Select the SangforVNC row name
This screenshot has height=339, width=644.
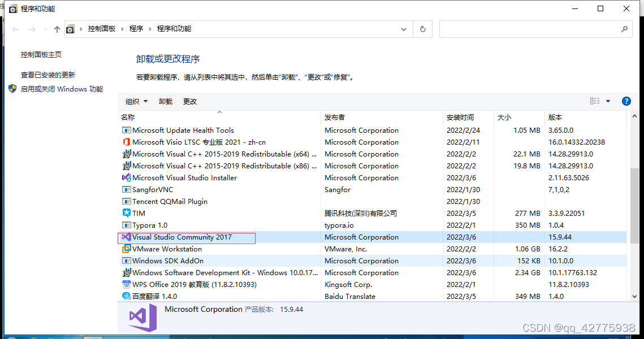[x=153, y=190]
